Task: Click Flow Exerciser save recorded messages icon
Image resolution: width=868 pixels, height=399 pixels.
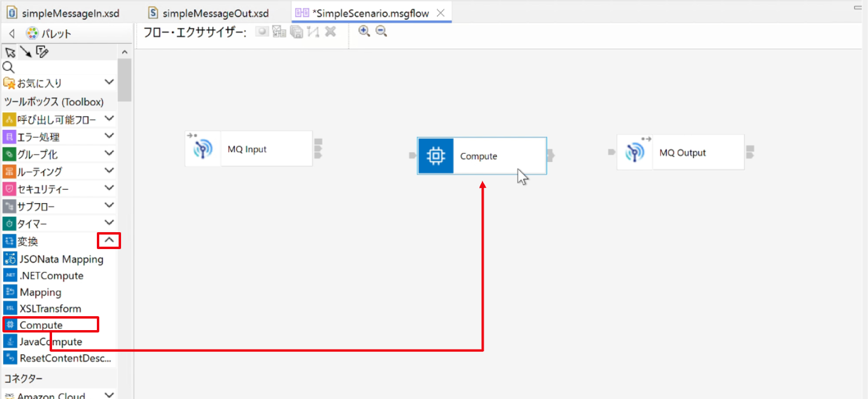Action: 296,32
